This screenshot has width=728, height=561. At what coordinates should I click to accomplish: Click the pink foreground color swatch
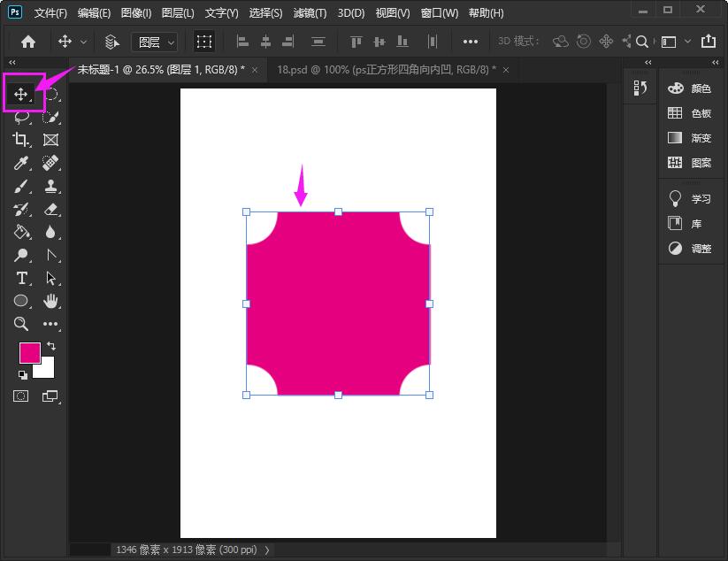[28, 351]
